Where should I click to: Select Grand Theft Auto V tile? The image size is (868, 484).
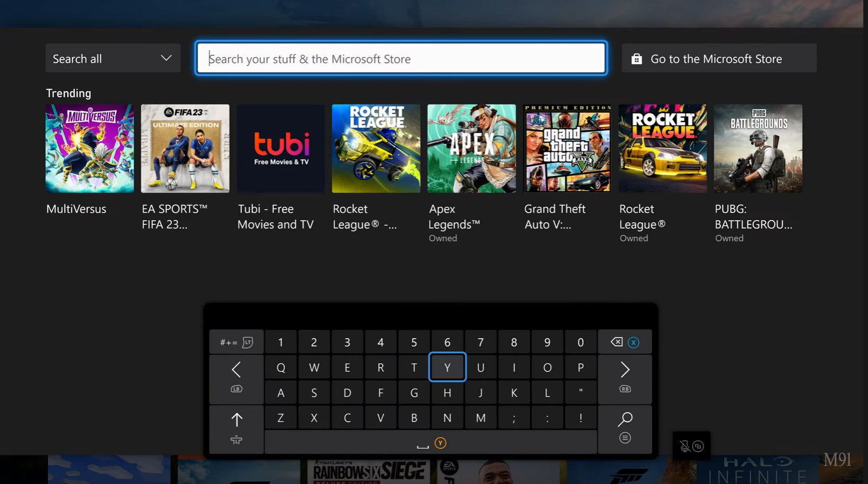click(x=567, y=149)
